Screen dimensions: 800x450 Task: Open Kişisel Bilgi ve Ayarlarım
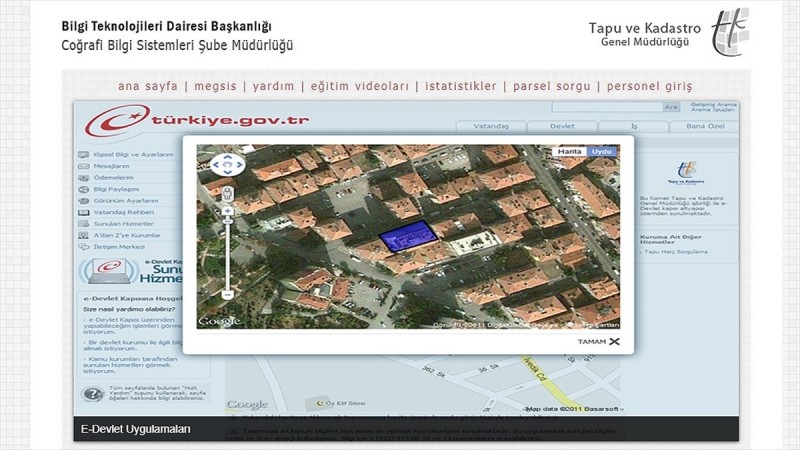133,155
